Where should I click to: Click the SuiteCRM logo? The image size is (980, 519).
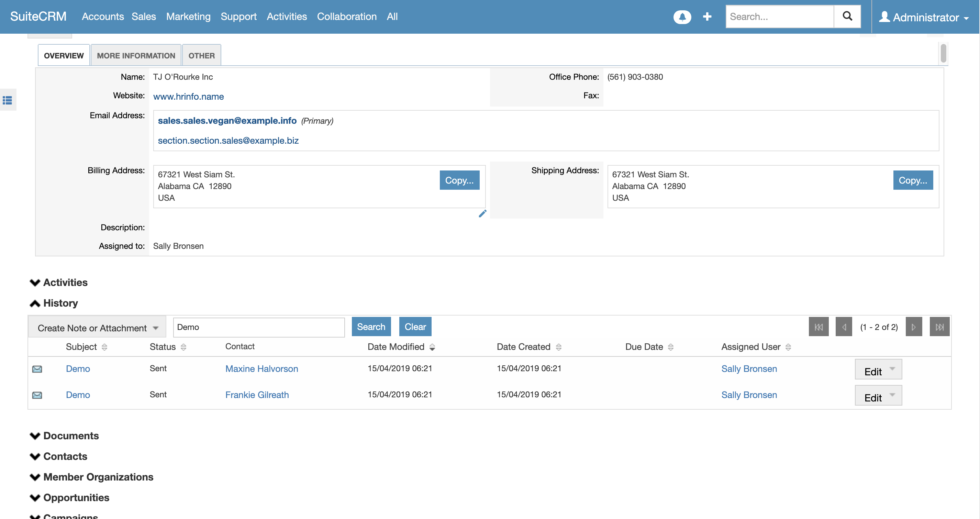click(x=38, y=16)
